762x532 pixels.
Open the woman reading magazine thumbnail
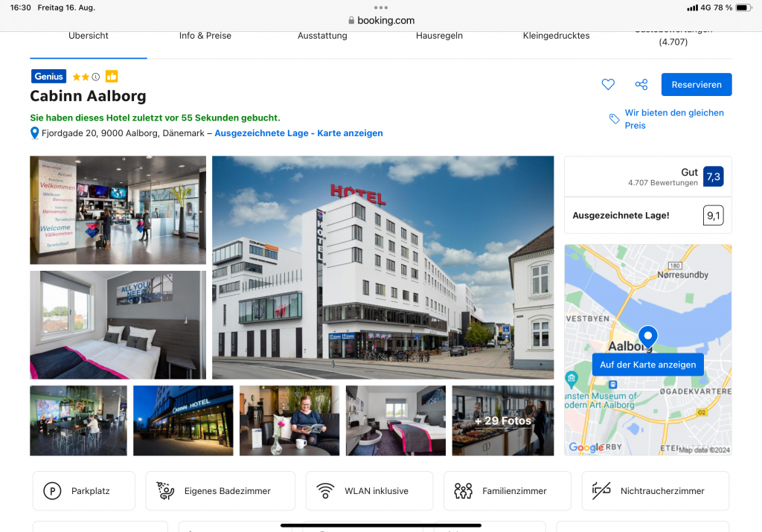289,420
